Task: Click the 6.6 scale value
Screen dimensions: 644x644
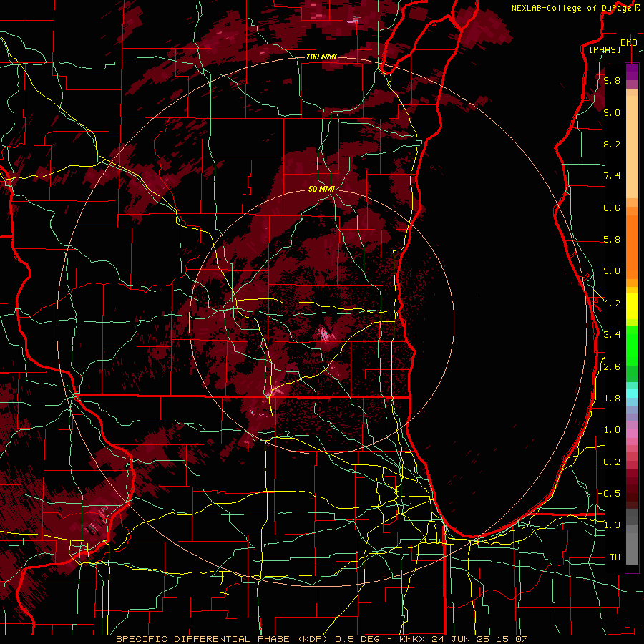Action: click(612, 208)
